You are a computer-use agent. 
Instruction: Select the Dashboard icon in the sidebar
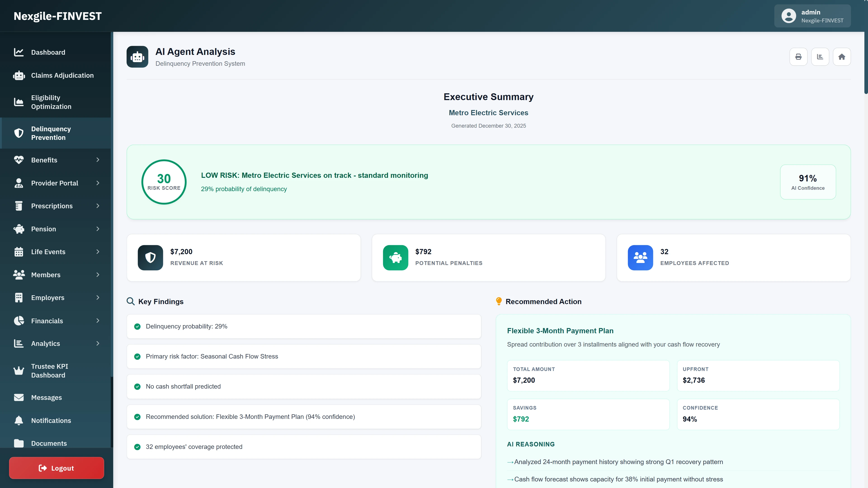coord(19,52)
